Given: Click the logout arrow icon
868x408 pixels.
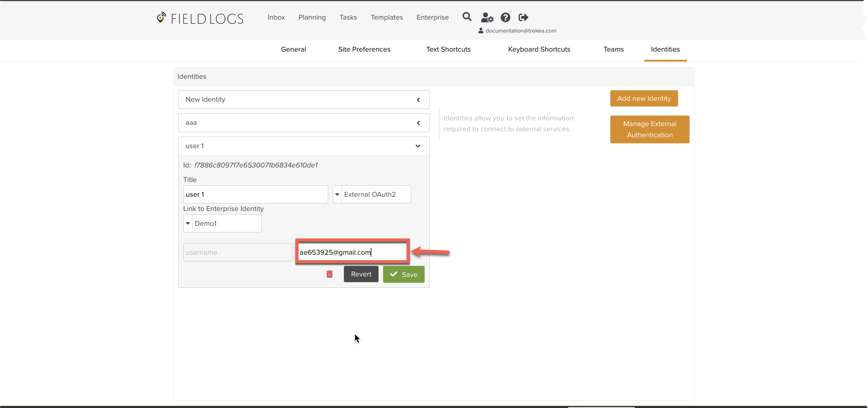Looking at the screenshot, I should pyautogui.click(x=523, y=17).
